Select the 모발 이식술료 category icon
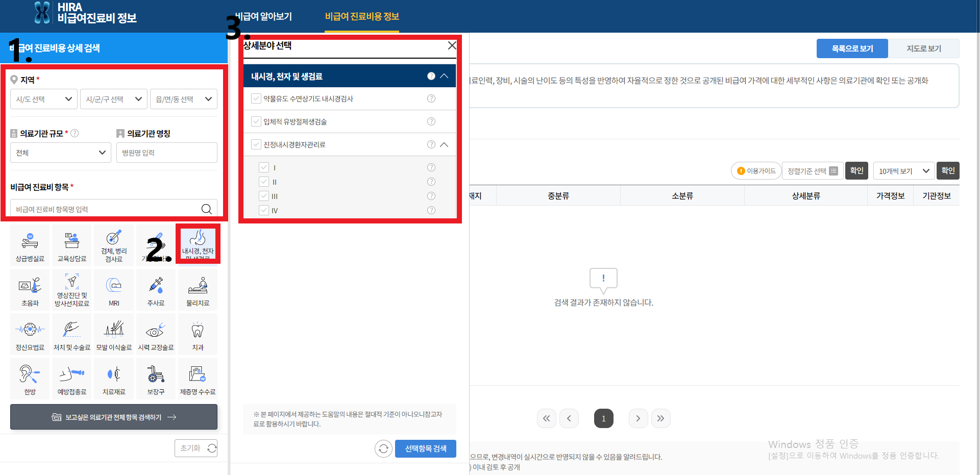Screen dimensions: 980x475 pos(114,334)
